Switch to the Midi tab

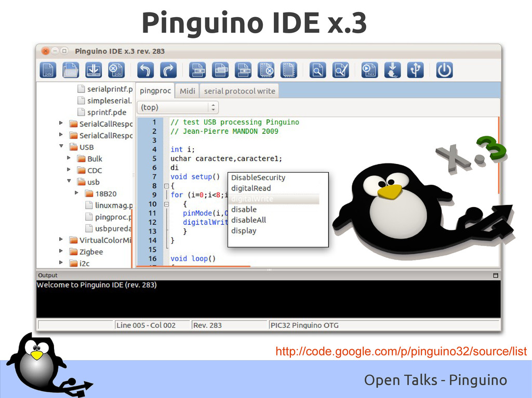click(x=187, y=91)
